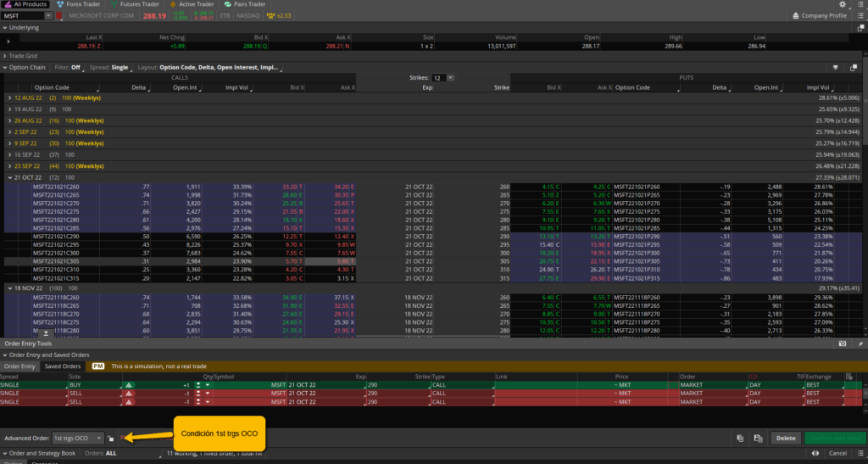Click the copy order icon left of Delete
868x464 pixels.
(x=740, y=438)
